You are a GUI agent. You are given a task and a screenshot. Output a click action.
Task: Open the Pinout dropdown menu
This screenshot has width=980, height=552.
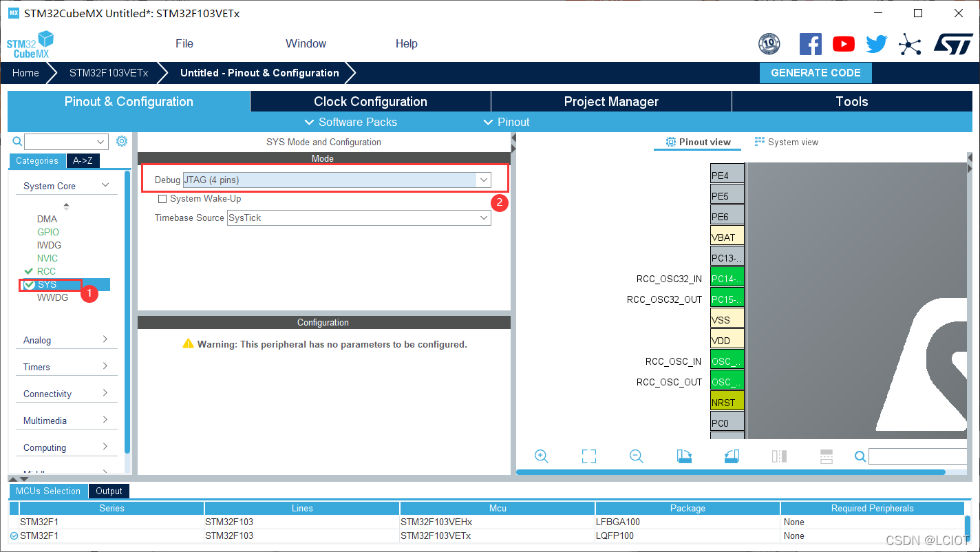click(x=506, y=122)
